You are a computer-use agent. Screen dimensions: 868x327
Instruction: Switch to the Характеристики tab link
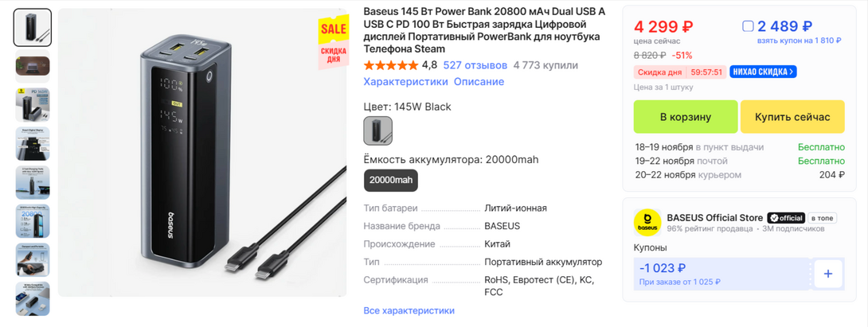click(406, 82)
